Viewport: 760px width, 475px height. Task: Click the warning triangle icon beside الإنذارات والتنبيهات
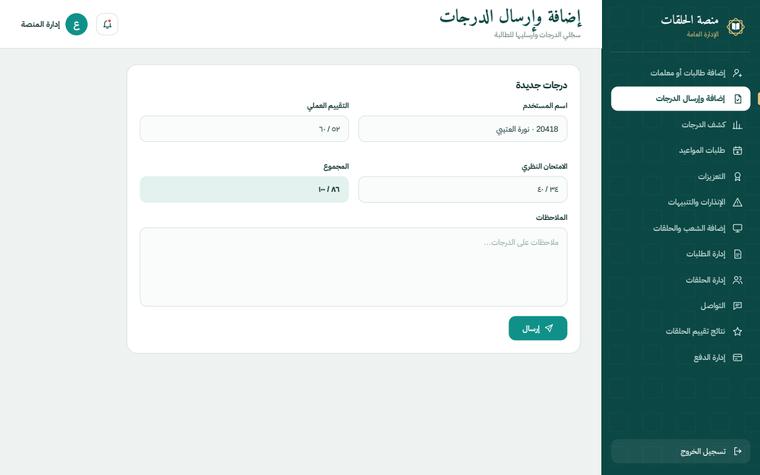737,202
